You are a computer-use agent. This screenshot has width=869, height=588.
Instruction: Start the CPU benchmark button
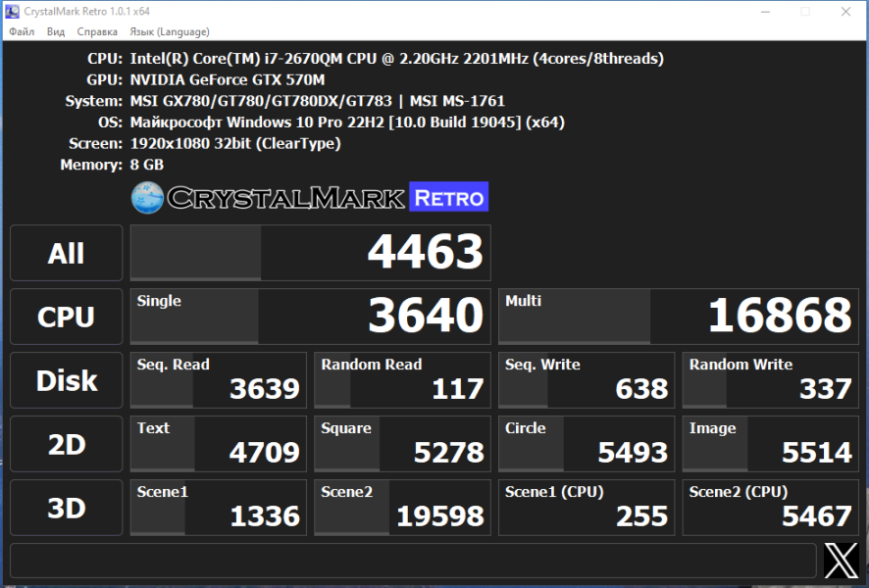[67, 317]
